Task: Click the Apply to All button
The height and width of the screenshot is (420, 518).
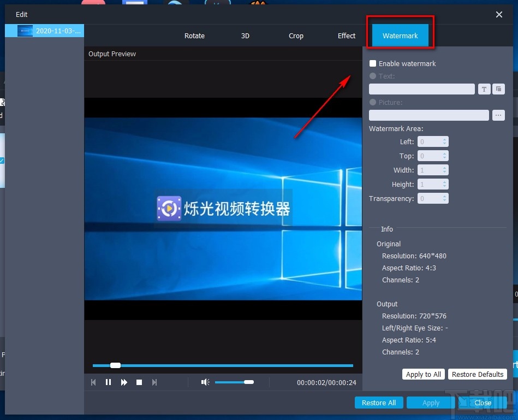Action: click(423, 374)
